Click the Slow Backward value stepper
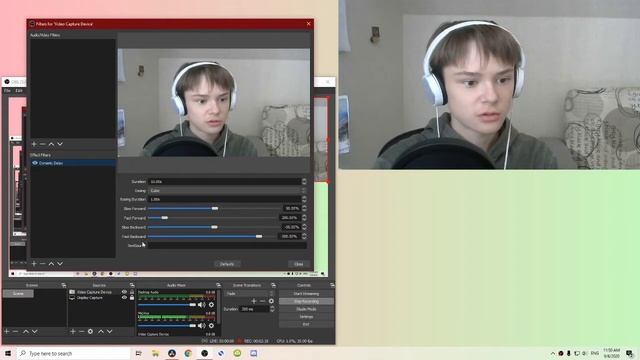This screenshot has height=360, width=640. coord(304,227)
